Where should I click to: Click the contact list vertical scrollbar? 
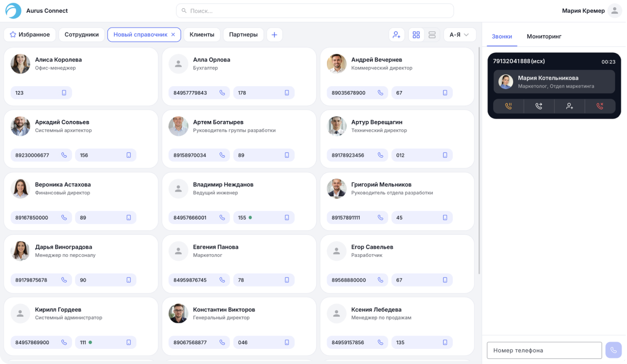pos(479,162)
